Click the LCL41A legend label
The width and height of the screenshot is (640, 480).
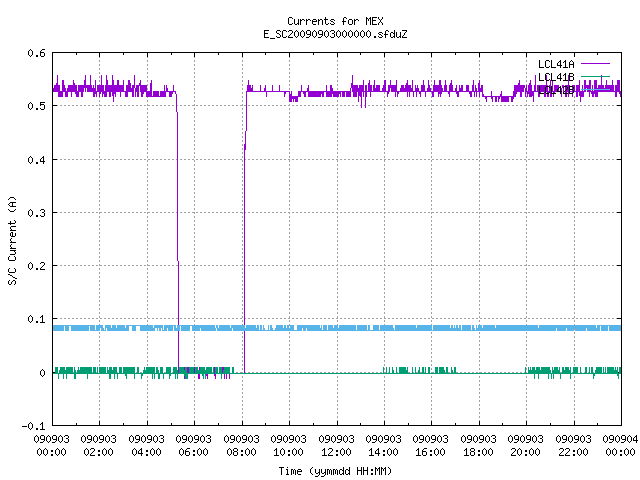556,64
